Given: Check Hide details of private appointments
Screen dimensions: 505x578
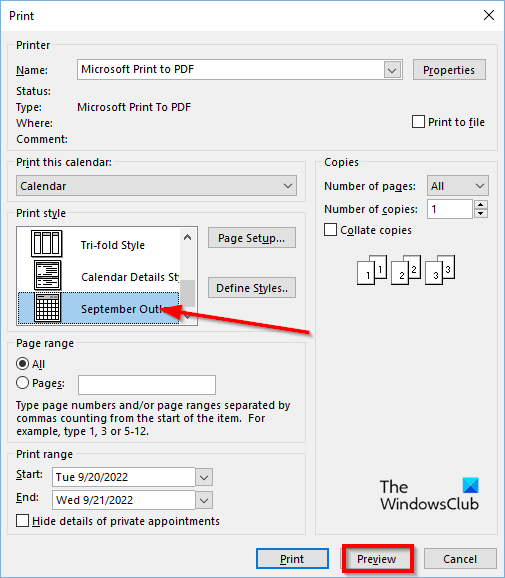Looking at the screenshot, I should pyautogui.click(x=22, y=521).
